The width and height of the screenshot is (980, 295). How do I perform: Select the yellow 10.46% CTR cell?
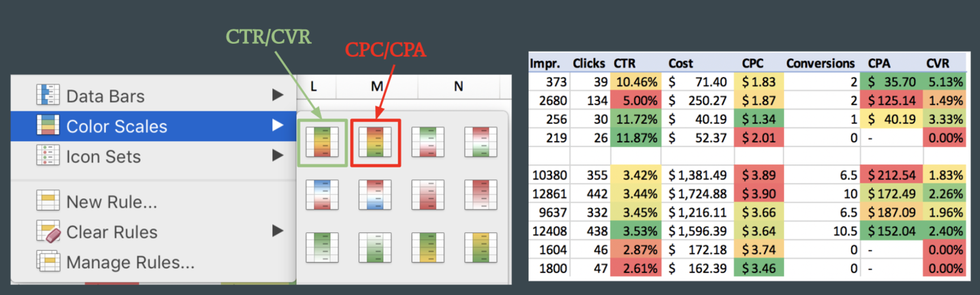click(x=635, y=82)
